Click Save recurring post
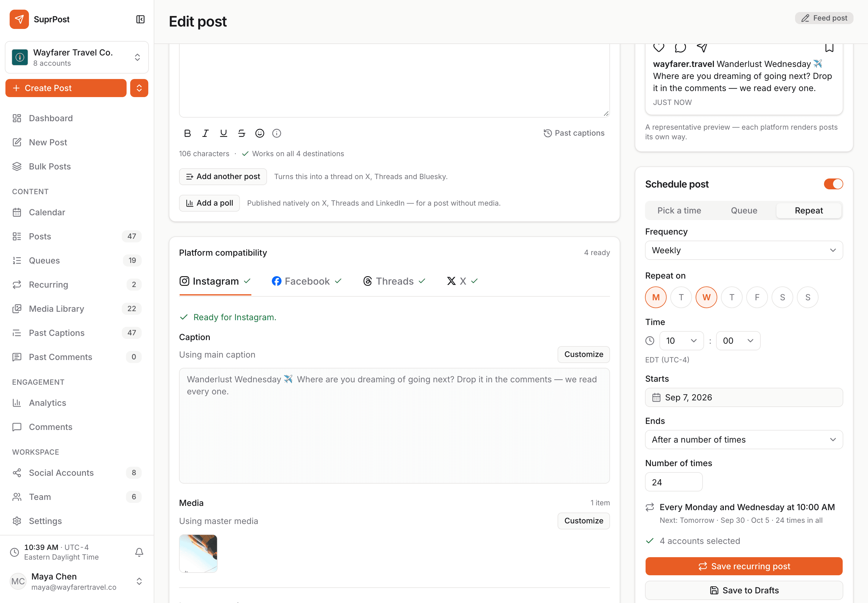Viewport: 868px width, 603px height. coord(744,566)
